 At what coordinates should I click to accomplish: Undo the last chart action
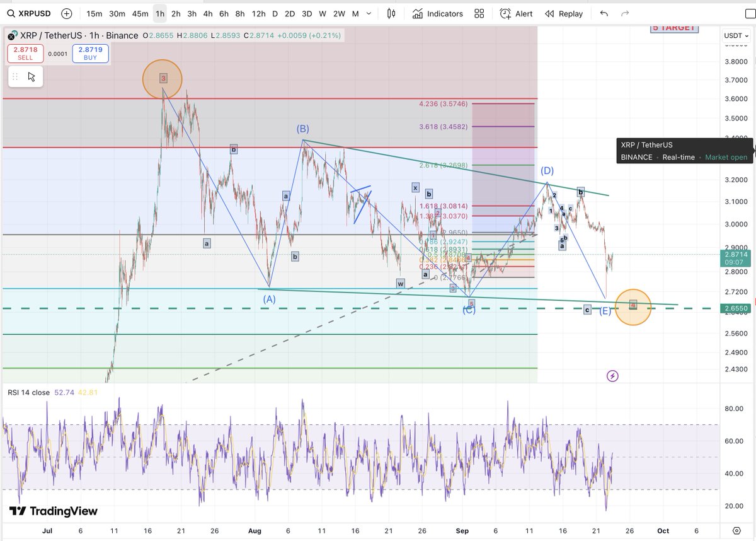click(604, 13)
